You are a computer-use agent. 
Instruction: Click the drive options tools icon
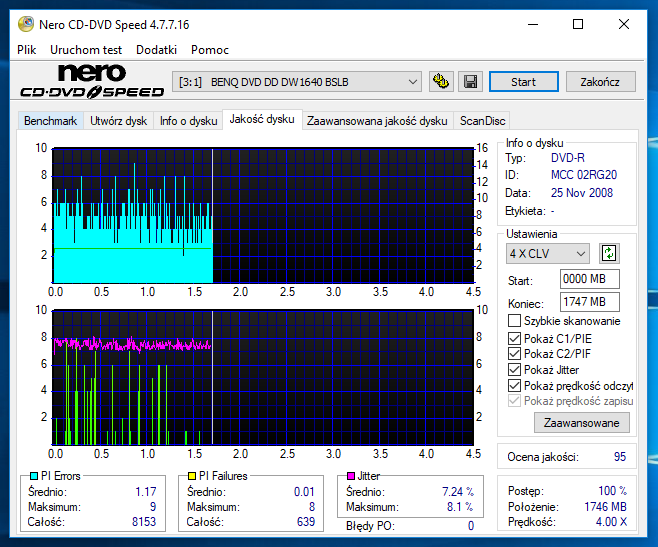point(441,81)
